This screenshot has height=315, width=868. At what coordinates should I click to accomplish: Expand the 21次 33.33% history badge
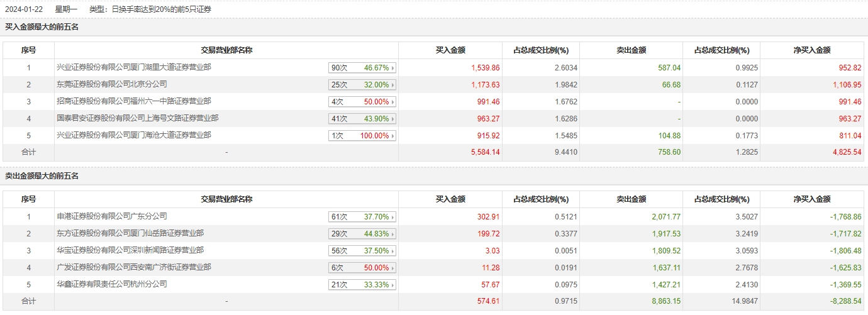tap(393, 285)
